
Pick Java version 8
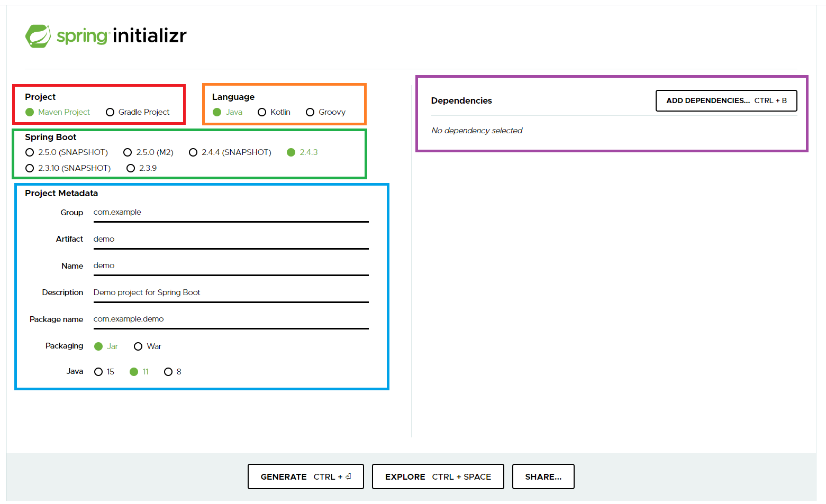173,372
